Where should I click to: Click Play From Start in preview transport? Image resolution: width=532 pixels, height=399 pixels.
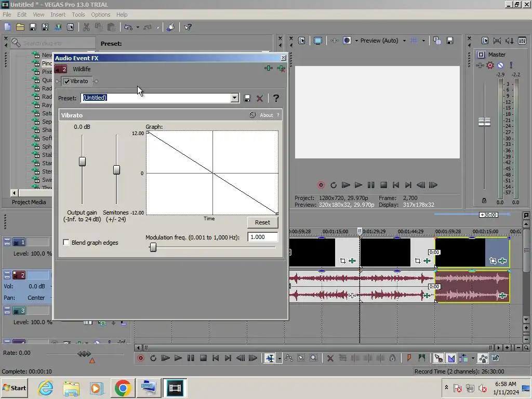(x=345, y=185)
